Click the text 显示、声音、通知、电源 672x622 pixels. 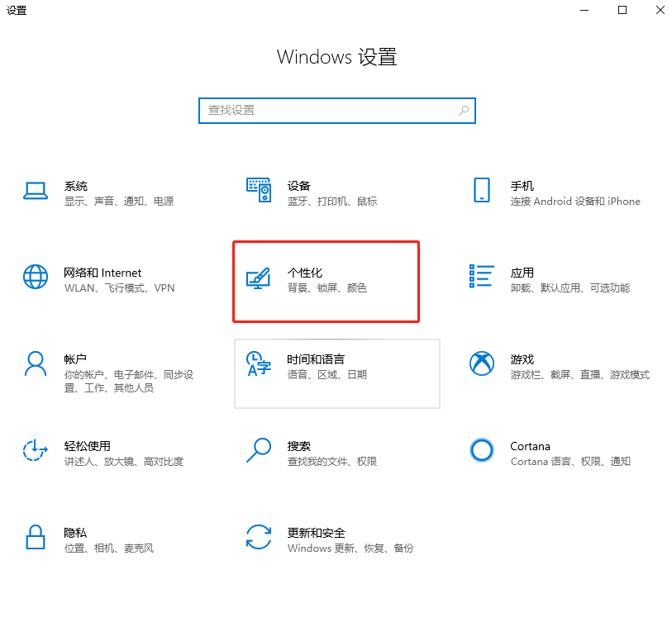[x=119, y=202]
